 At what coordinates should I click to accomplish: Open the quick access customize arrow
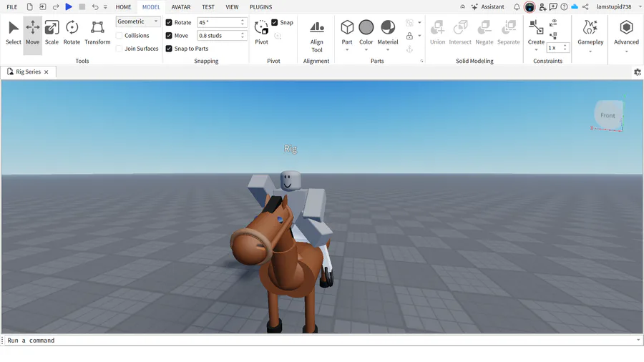[x=105, y=7]
